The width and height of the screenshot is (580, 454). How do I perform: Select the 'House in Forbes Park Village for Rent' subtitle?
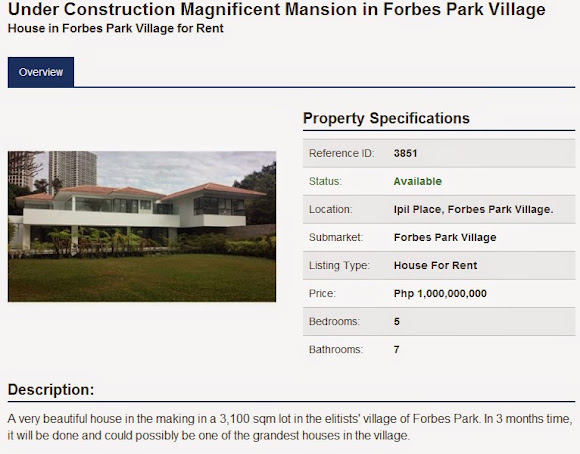coord(115,28)
